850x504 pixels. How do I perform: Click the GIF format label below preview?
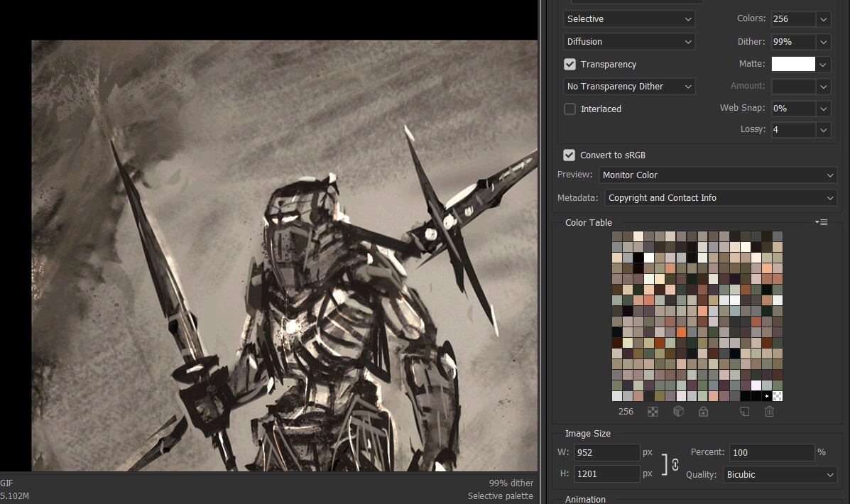6,483
